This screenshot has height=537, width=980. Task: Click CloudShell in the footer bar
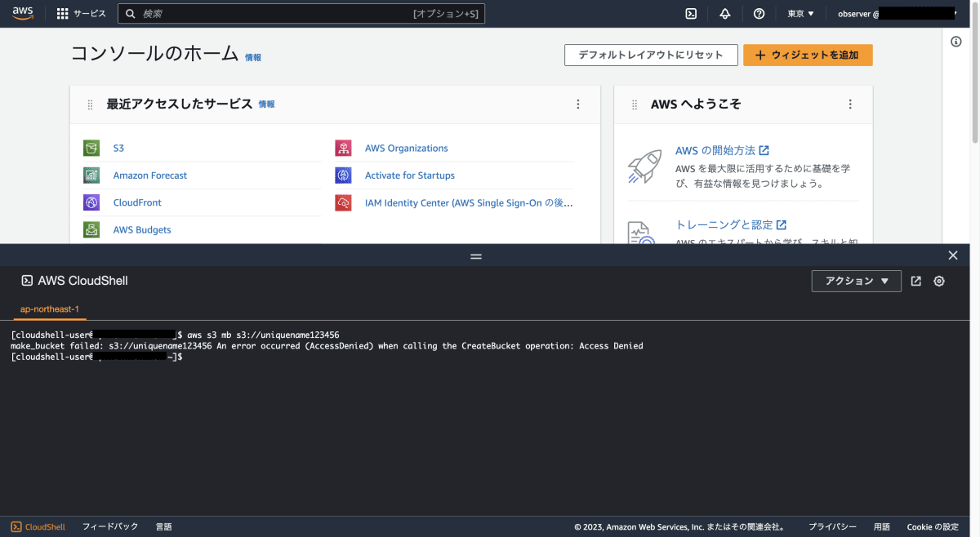[x=38, y=527]
